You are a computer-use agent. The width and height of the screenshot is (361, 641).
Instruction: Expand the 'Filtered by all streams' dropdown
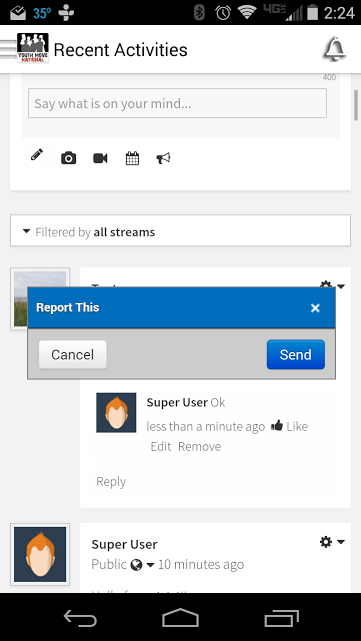(x=180, y=231)
